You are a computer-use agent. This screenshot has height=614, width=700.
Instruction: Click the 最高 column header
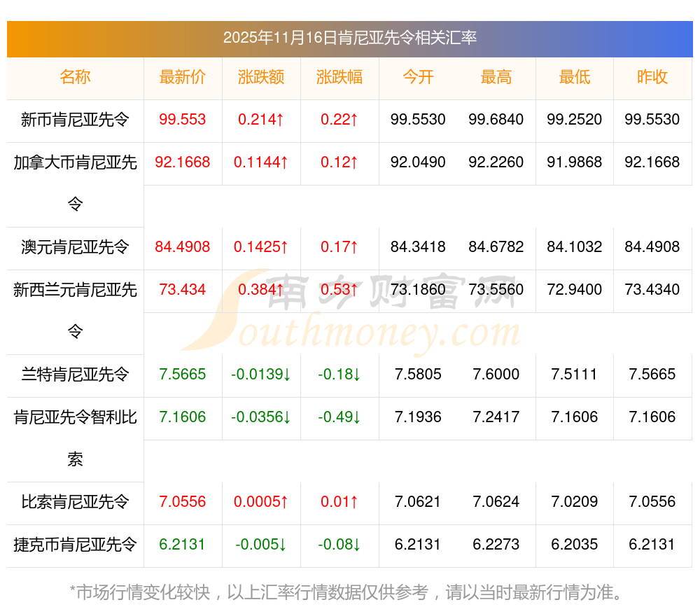click(x=496, y=78)
